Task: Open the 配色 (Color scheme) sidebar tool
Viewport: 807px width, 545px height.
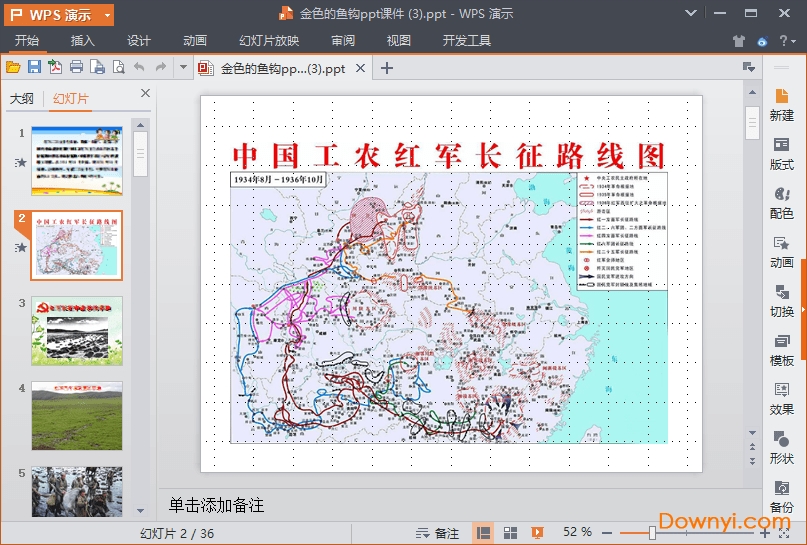Action: [x=782, y=202]
